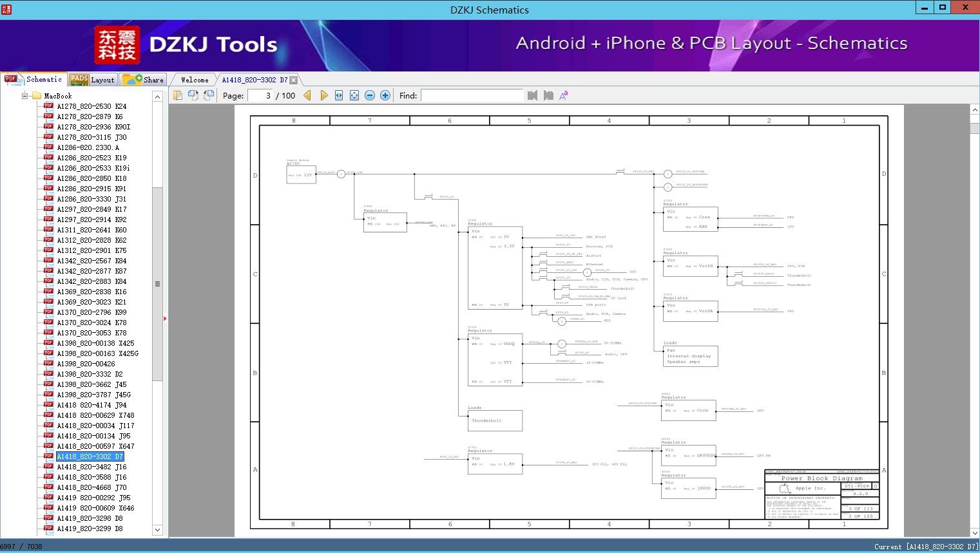Select A1278_820-2530 K24 in tree
This screenshot has height=553, width=980.
pos(91,106)
